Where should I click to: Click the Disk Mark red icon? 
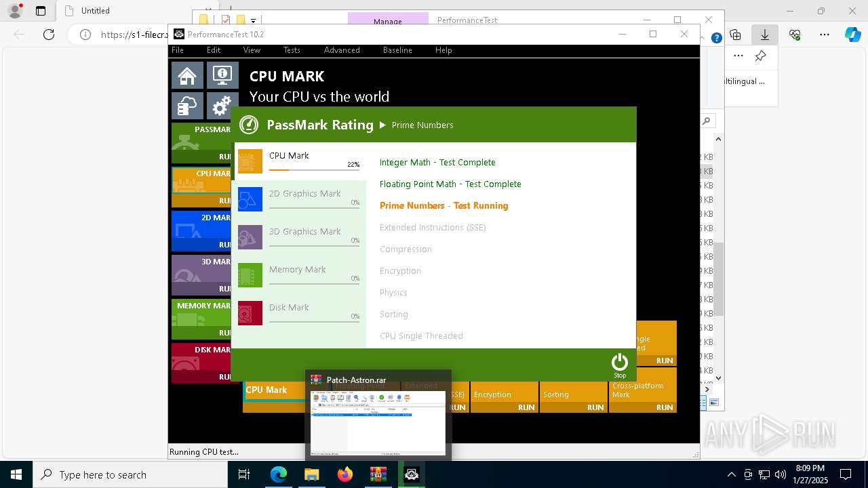[250, 313]
